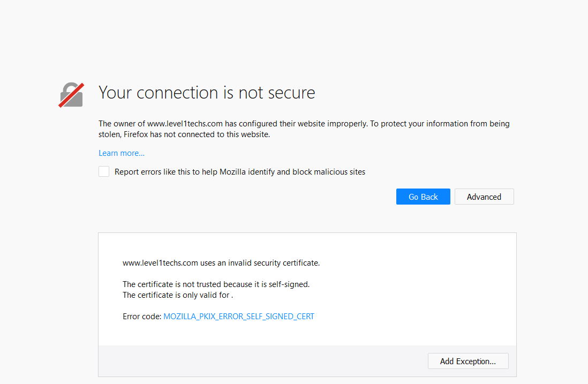Click Add Exception button

[468, 361]
